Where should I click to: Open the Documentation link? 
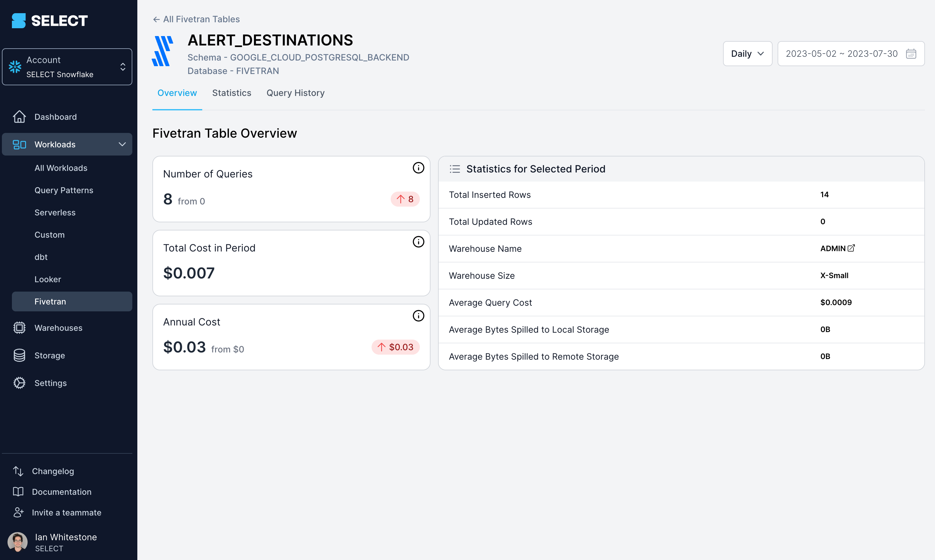point(61,492)
